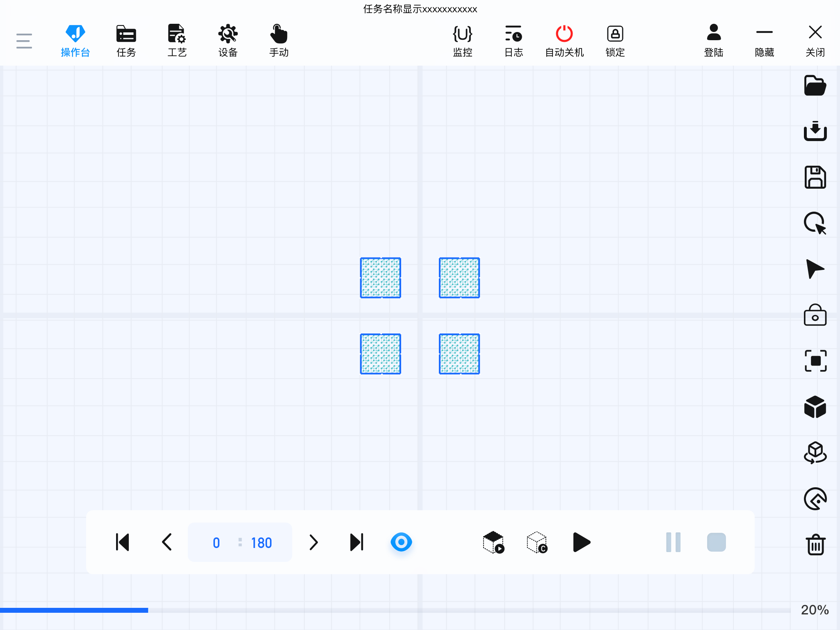
Task: Open the 3D cube view icon
Action: point(815,407)
